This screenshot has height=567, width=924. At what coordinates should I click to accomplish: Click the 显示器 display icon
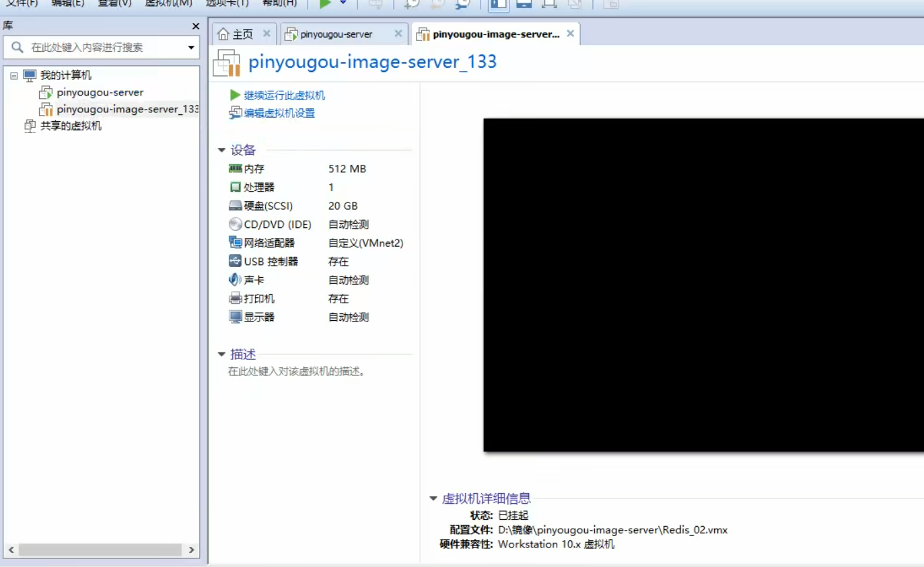(236, 317)
